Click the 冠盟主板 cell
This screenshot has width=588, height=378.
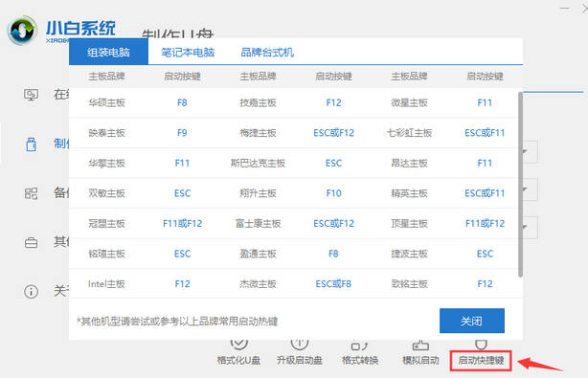(x=107, y=224)
